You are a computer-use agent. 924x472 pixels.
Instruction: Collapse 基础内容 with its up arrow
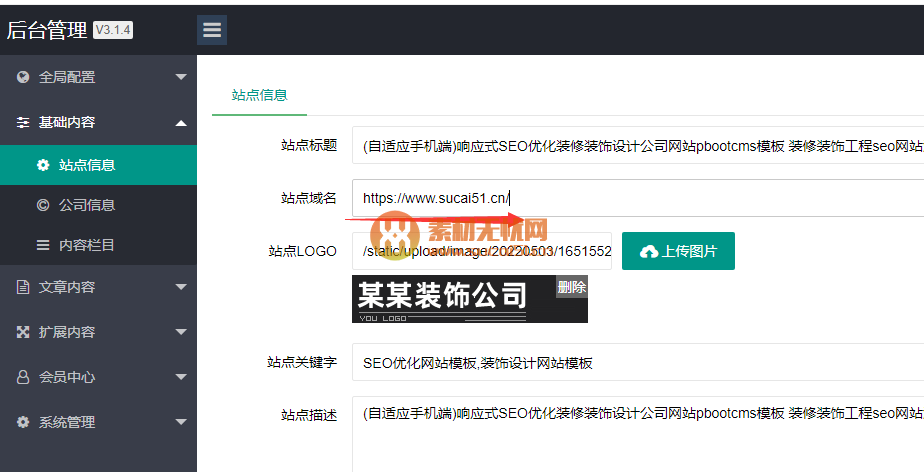[x=181, y=123]
